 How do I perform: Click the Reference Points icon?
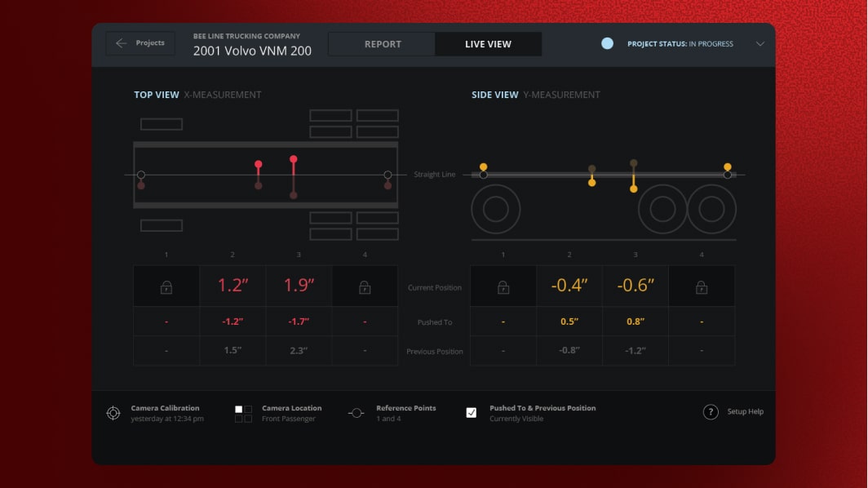[x=356, y=413]
